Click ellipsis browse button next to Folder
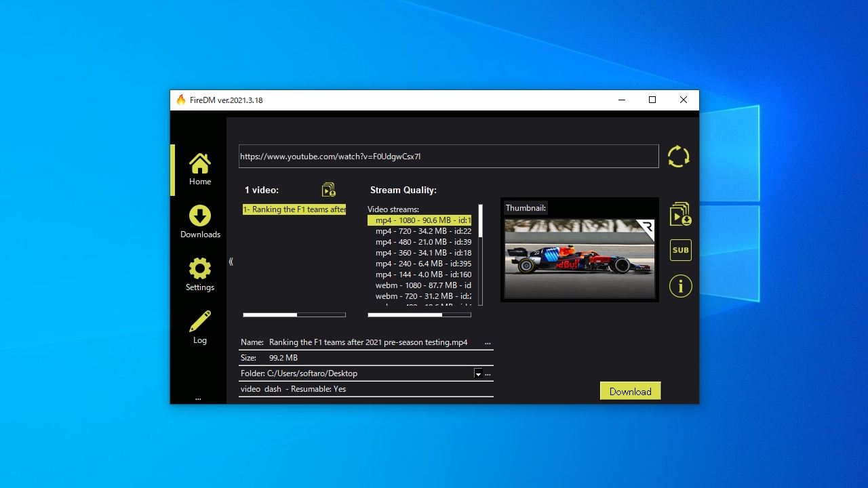Image resolution: width=868 pixels, height=488 pixels. [x=488, y=374]
